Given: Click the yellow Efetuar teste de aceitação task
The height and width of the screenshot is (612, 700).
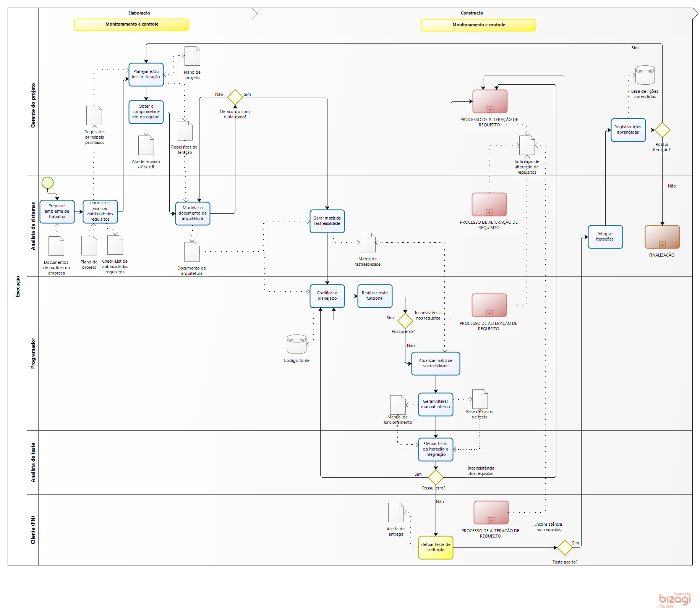Looking at the screenshot, I should (436, 547).
